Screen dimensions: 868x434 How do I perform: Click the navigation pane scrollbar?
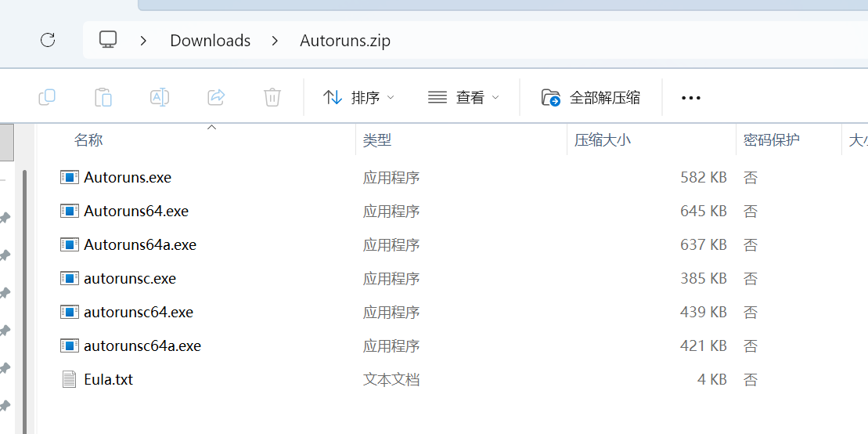click(x=24, y=302)
